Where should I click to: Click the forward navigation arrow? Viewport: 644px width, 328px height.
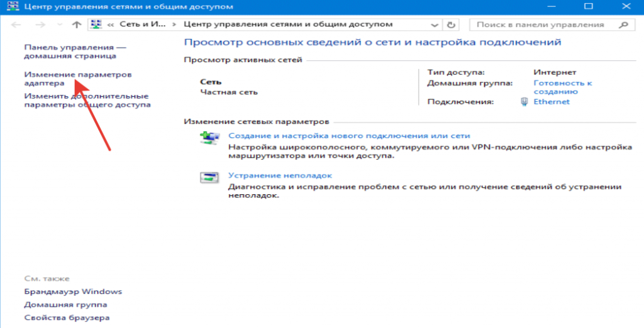click(40, 25)
